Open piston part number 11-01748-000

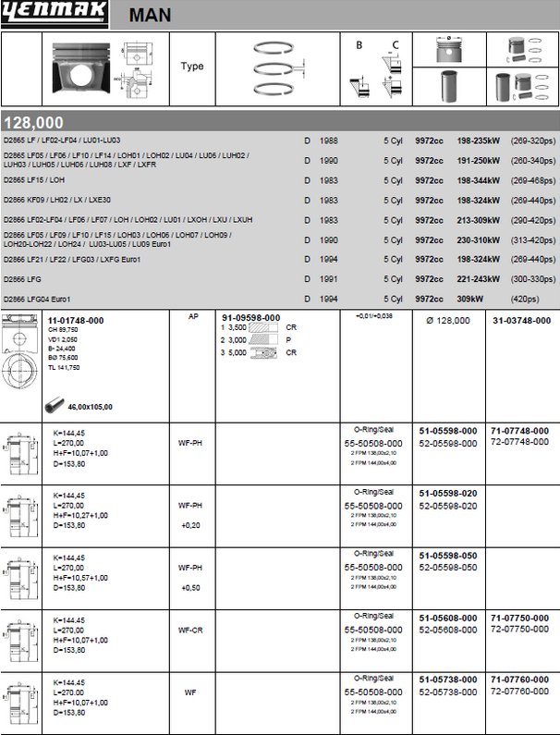[75, 318]
